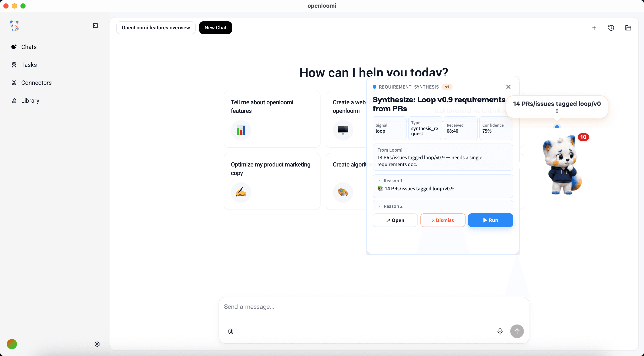Click the Chats heart icon
Screen dimensions: 644x356
point(14,47)
